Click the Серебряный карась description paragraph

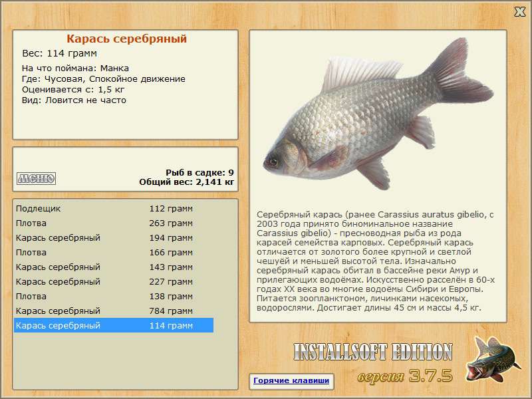[375, 261]
